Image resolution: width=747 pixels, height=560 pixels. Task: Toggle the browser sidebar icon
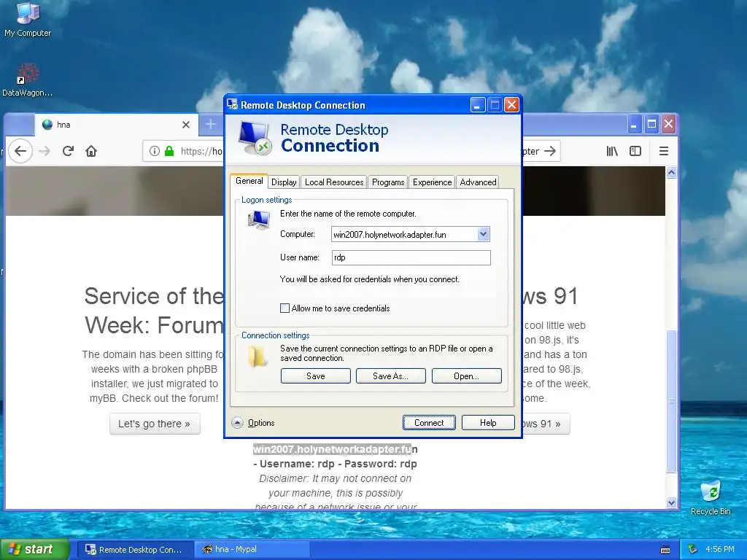pyautogui.click(x=635, y=151)
